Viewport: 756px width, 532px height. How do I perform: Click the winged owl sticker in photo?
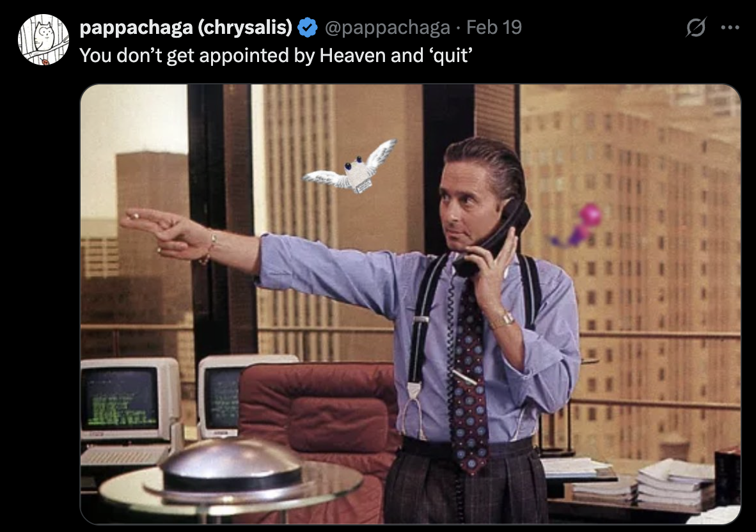(350, 168)
